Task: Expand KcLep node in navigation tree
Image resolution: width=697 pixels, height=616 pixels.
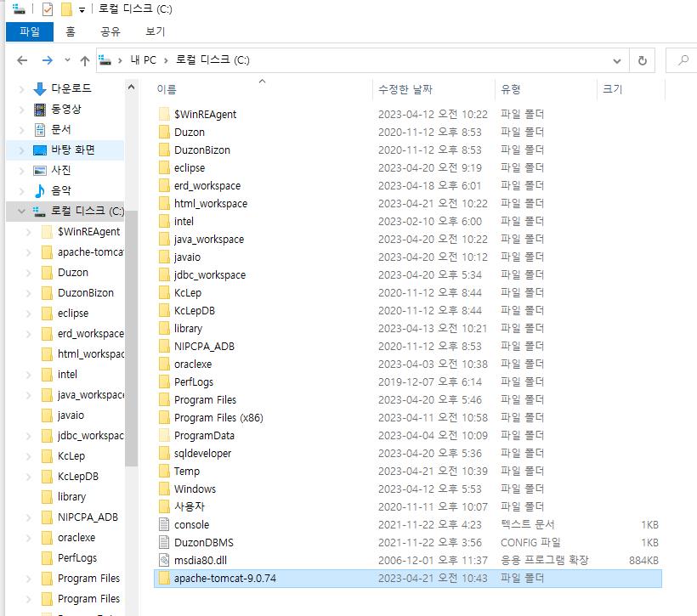Action: (x=28, y=456)
